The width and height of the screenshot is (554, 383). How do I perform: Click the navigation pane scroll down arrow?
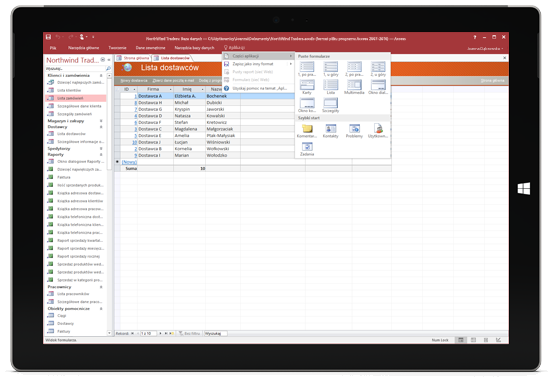tap(109, 333)
